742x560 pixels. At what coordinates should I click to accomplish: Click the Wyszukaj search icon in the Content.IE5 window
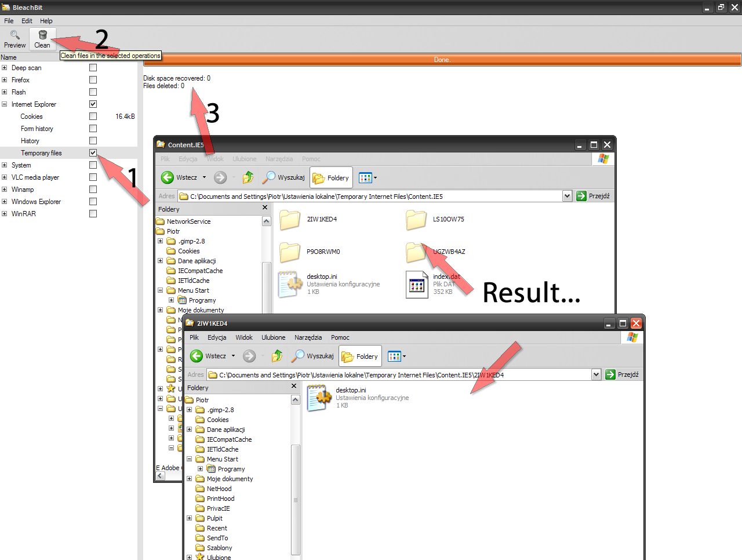[x=269, y=177]
